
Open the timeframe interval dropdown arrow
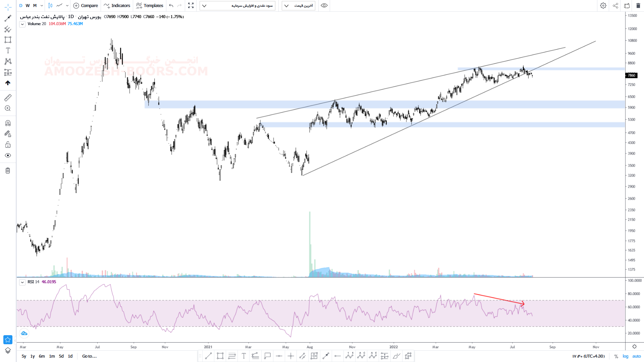(x=42, y=6)
